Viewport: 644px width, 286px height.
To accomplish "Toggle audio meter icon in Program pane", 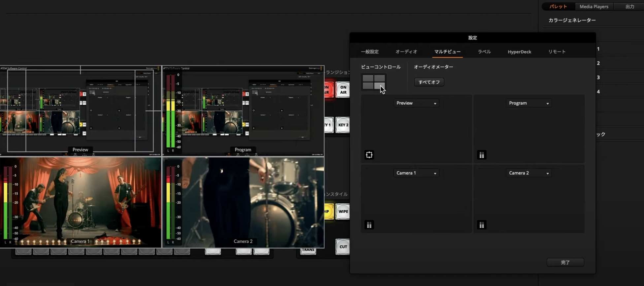I will tap(482, 155).
